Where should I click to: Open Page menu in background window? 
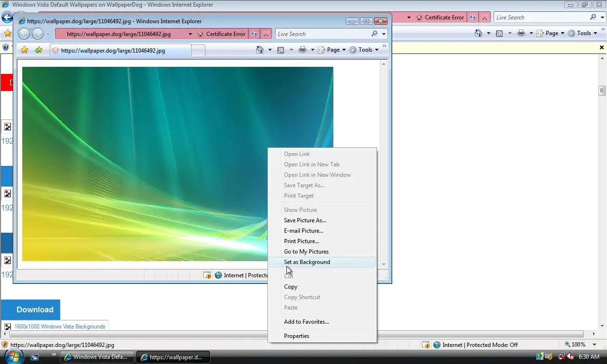pyautogui.click(x=551, y=33)
